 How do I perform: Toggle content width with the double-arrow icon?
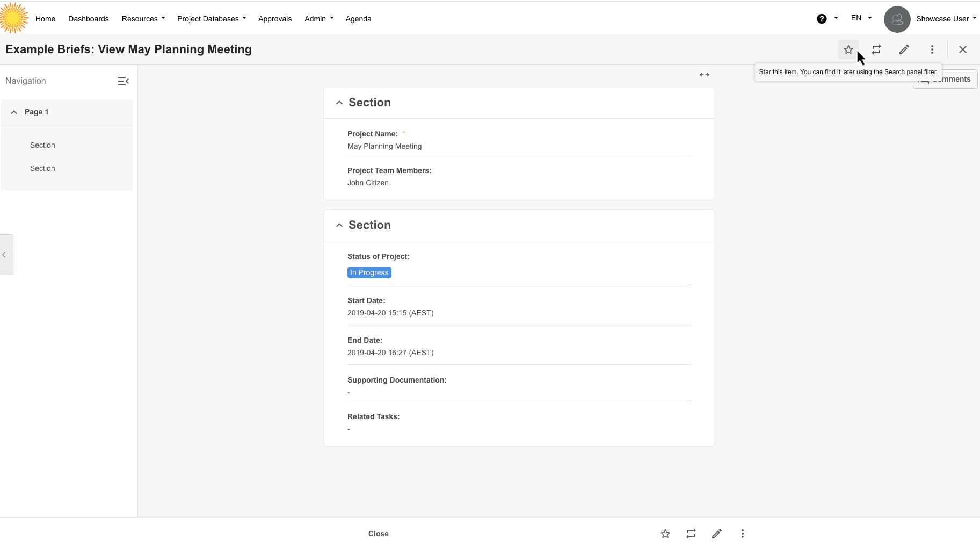point(704,75)
